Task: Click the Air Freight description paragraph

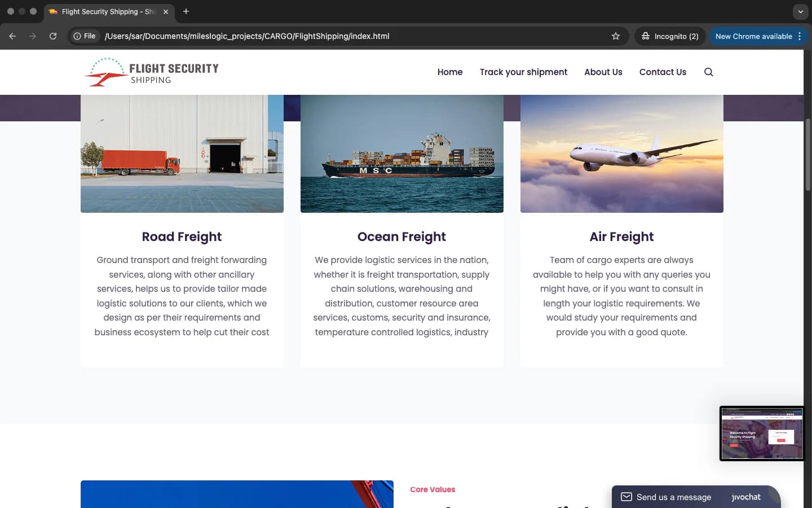Action: [x=621, y=296]
